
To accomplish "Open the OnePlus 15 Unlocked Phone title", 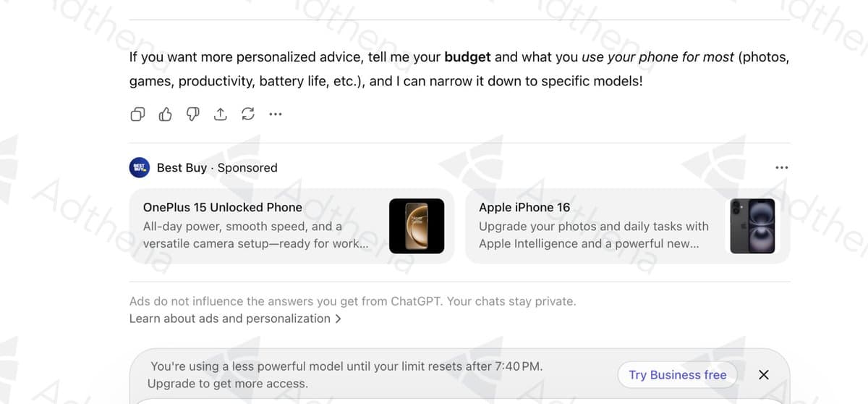I will [223, 207].
